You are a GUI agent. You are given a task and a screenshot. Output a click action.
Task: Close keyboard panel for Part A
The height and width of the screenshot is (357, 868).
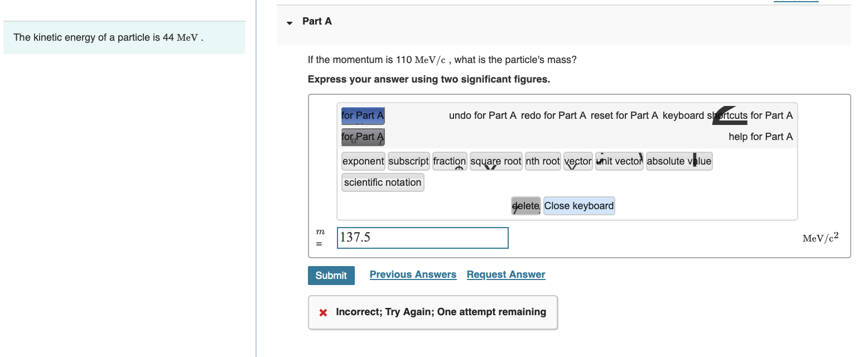[x=578, y=205]
